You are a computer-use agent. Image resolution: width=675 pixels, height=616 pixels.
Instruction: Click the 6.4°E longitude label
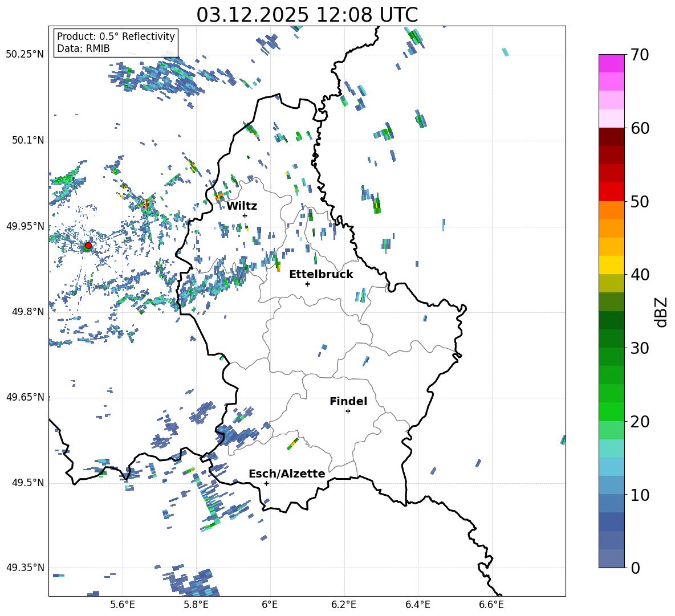pyautogui.click(x=417, y=605)
